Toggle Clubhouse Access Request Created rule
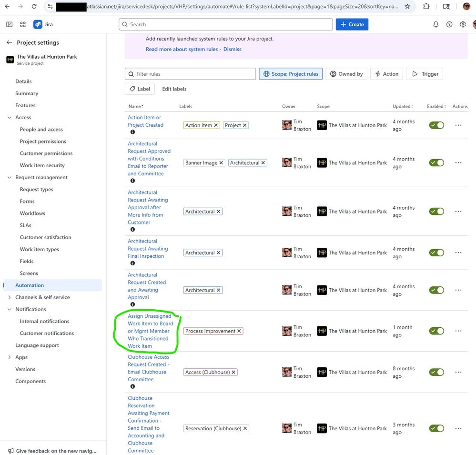Image resolution: width=476 pixels, height=455 pixels. pos(436,372)
